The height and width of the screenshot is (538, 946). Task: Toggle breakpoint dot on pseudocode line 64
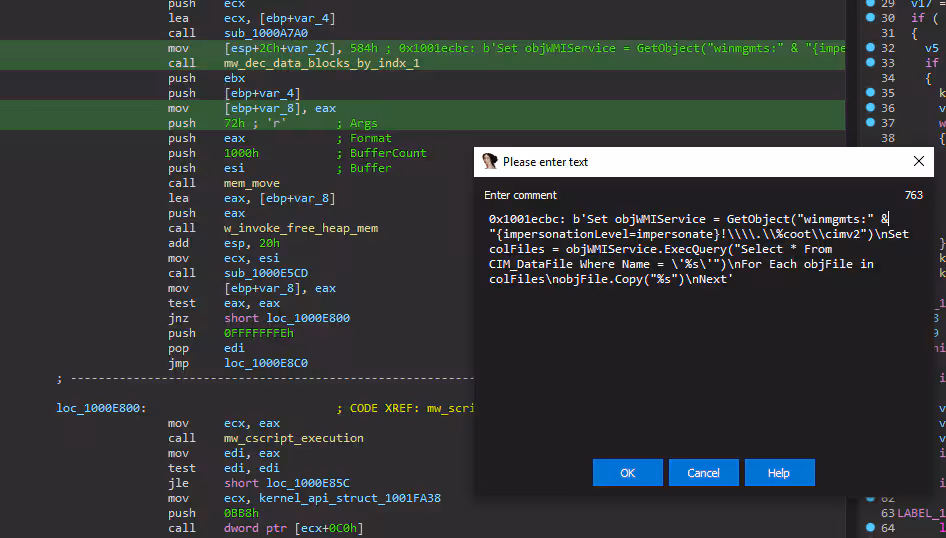(x=870, y=528)
